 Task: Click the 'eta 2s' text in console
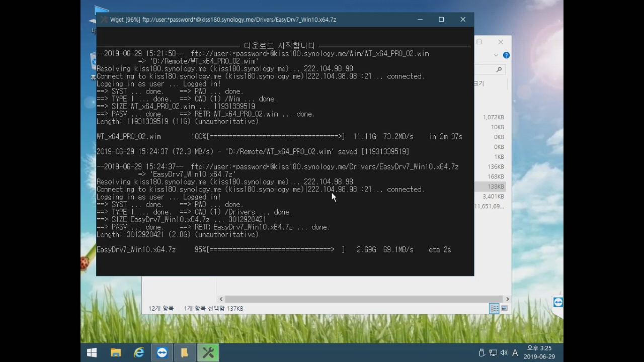click(440, 249)
